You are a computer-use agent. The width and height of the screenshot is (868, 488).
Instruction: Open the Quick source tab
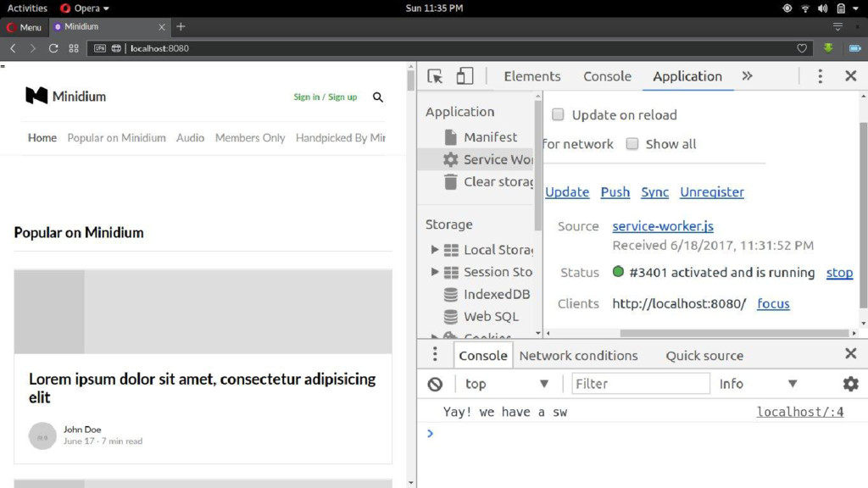[704, 356]
